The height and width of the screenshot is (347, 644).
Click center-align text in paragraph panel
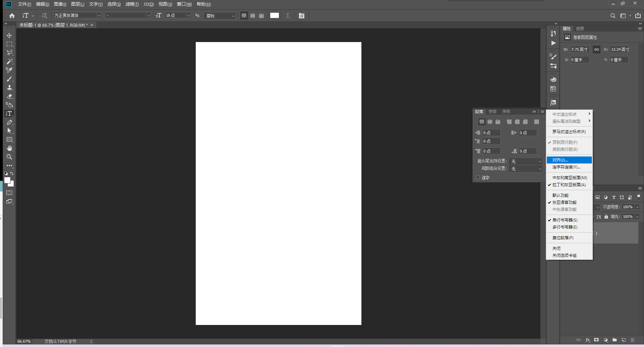[490, 122]
